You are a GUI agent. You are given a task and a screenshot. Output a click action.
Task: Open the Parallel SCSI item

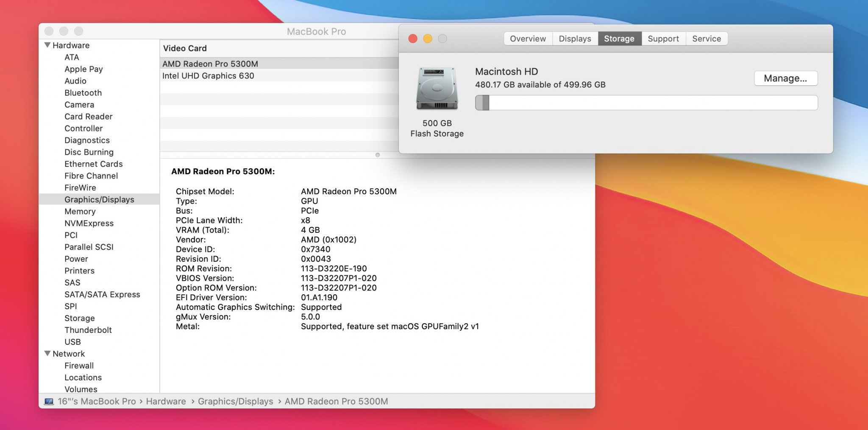pos(89,247)
